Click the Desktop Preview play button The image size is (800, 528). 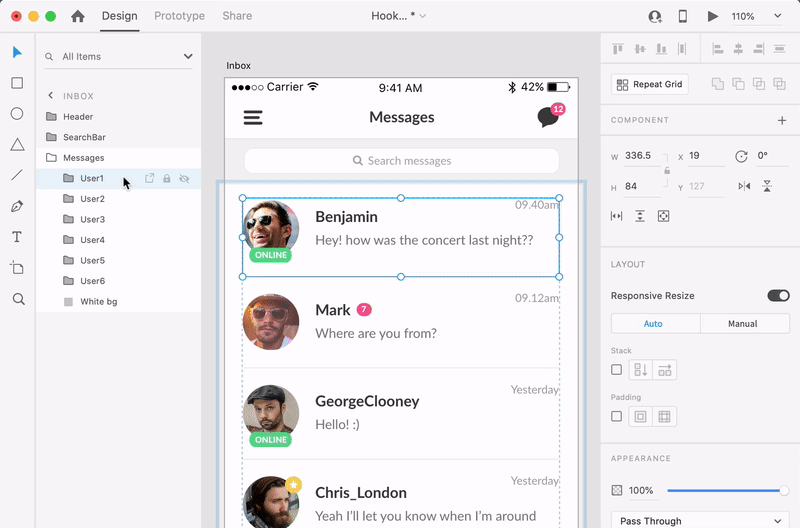(x=713, y=17)
